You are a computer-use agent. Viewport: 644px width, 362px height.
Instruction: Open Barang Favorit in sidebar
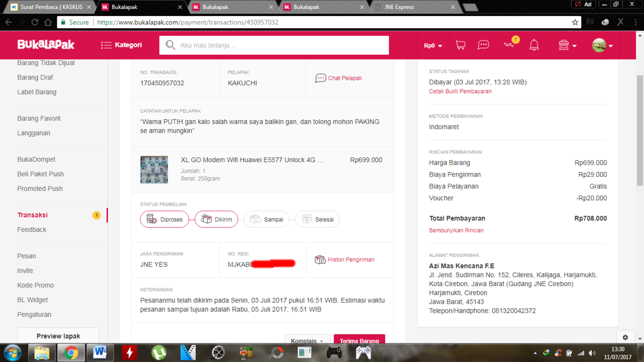click(39, 118)
